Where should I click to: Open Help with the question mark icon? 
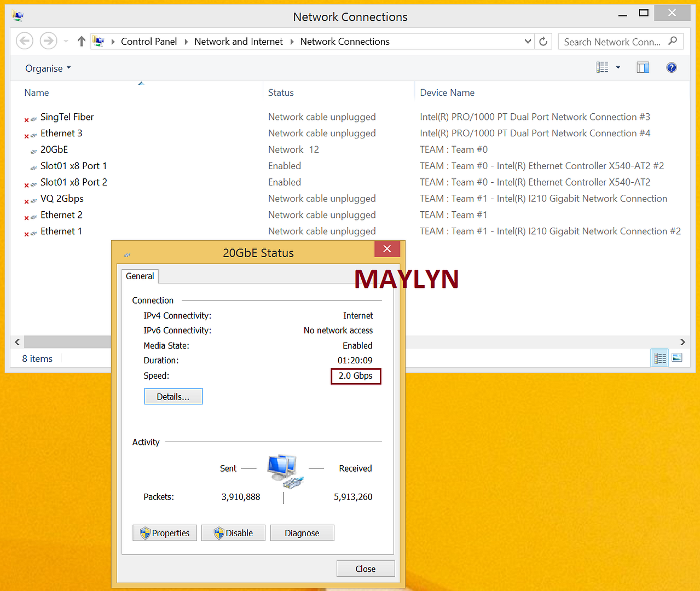coord(672,67)
